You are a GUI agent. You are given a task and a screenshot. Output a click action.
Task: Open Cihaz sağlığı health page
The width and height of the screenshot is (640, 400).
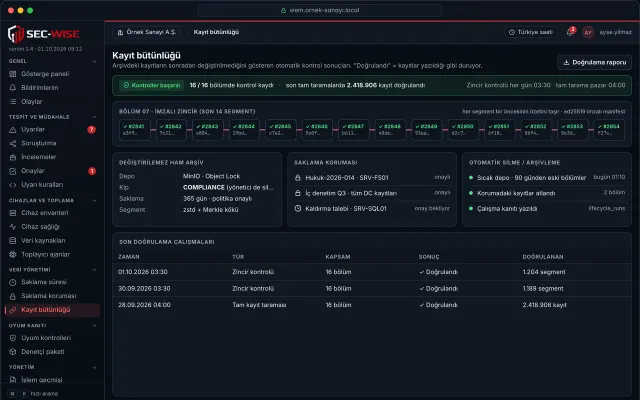52,227
